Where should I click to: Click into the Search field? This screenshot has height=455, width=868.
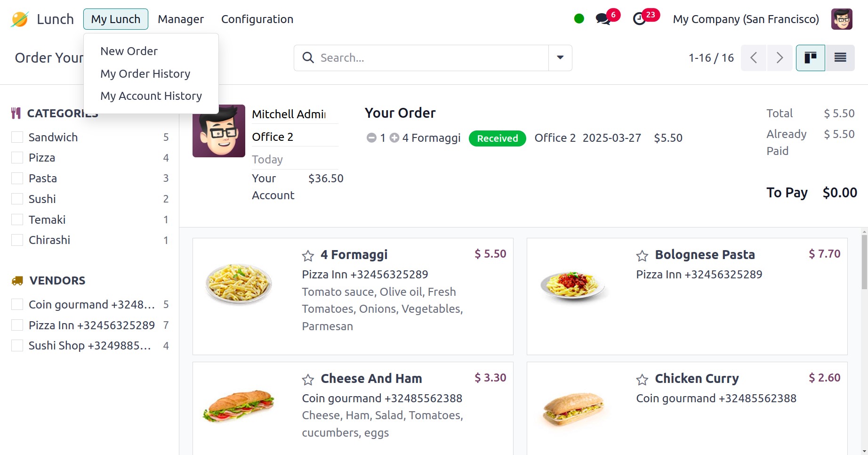click(424, 58)
